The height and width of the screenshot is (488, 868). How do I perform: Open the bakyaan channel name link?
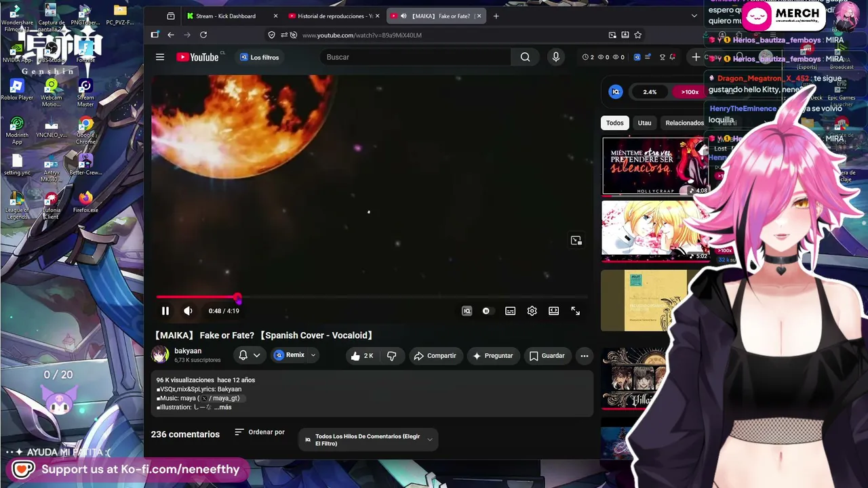[x=188, y=351]
